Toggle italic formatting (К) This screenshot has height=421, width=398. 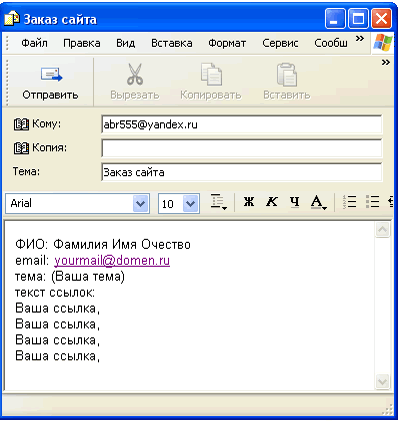pos(272,202)
